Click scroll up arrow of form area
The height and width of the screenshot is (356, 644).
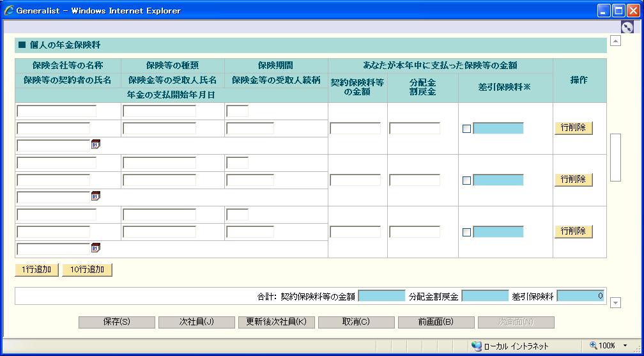pyautogui.click(x=615, y=41)
